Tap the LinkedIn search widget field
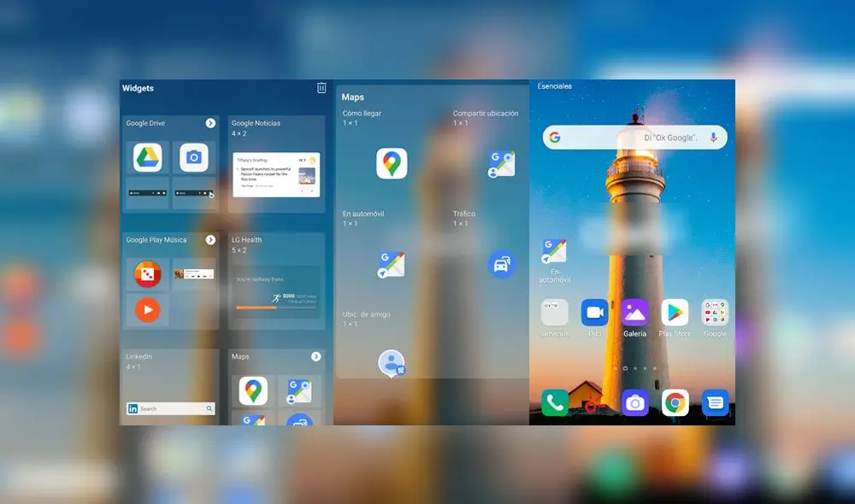Image resolution: width=855 pixels, height=504 pixels. pos(171,409)
